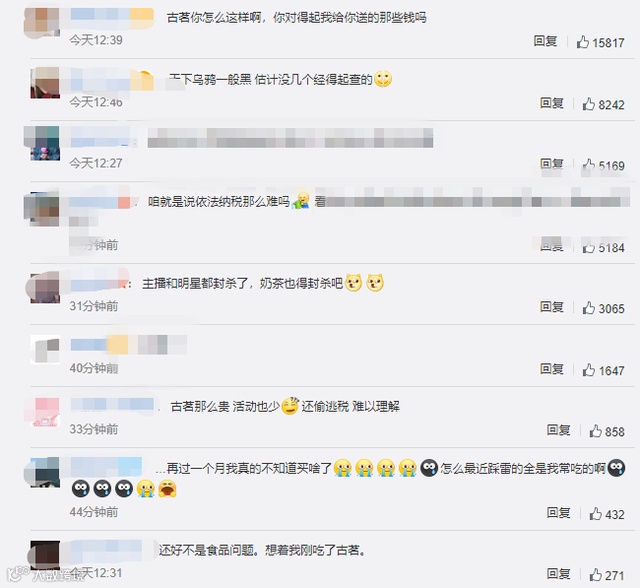Click the 今天12:27 timestamp
This screenshot has width=640, height=588.
coord(96,163)
